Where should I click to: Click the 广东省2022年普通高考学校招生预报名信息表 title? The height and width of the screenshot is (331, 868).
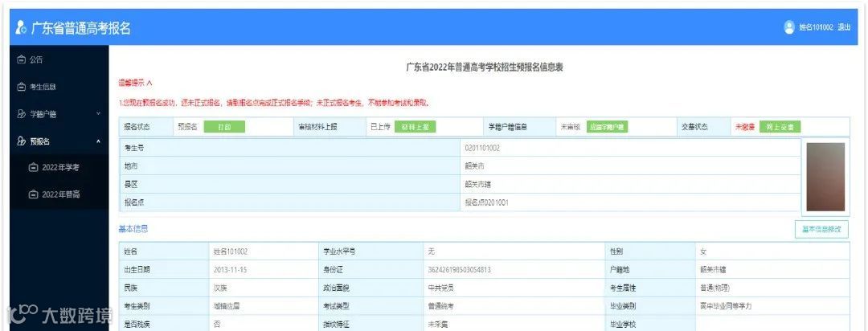pos(485,67)
